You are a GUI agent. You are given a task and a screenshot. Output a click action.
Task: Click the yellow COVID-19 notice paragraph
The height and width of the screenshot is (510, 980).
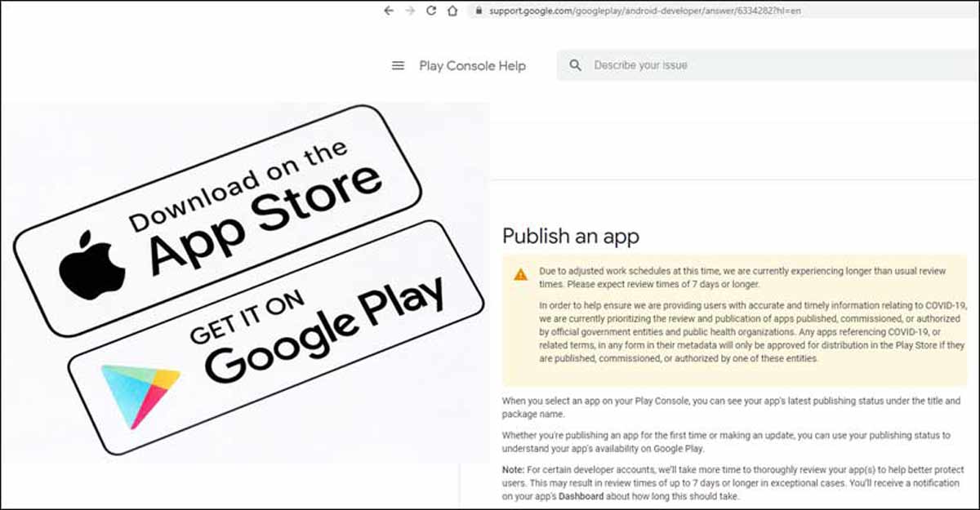(x=753, y=330)
